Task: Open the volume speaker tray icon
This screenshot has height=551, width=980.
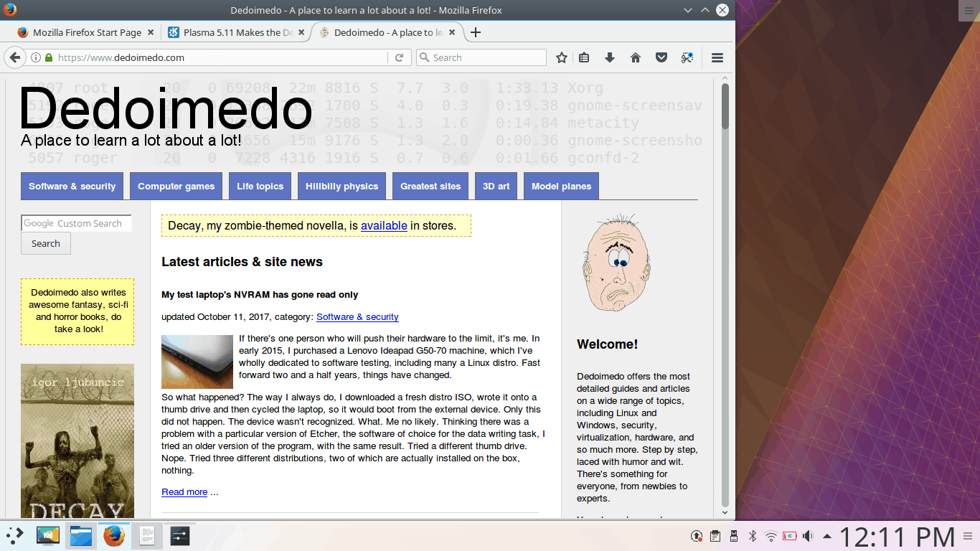Action: tap(809, 536)
